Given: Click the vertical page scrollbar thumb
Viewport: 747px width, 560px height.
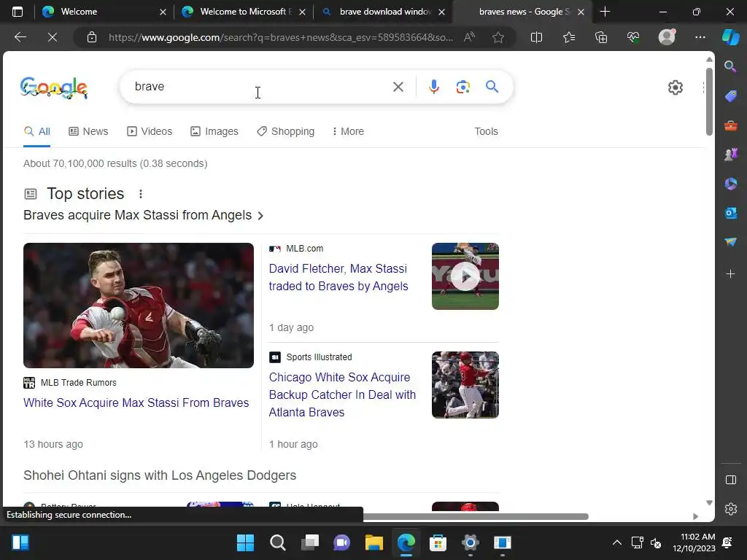Looking at the screenshot, I should point(709,101).
